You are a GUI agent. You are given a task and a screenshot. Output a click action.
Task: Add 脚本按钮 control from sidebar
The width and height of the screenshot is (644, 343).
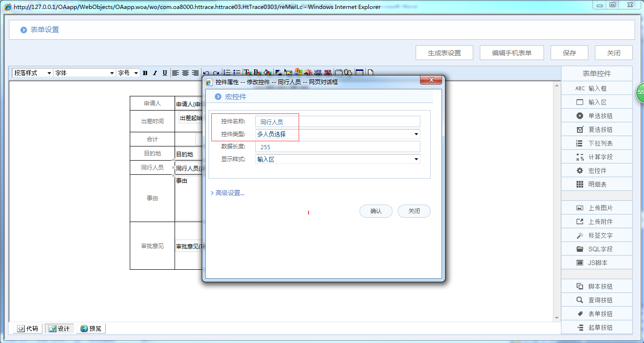(596, 286)
